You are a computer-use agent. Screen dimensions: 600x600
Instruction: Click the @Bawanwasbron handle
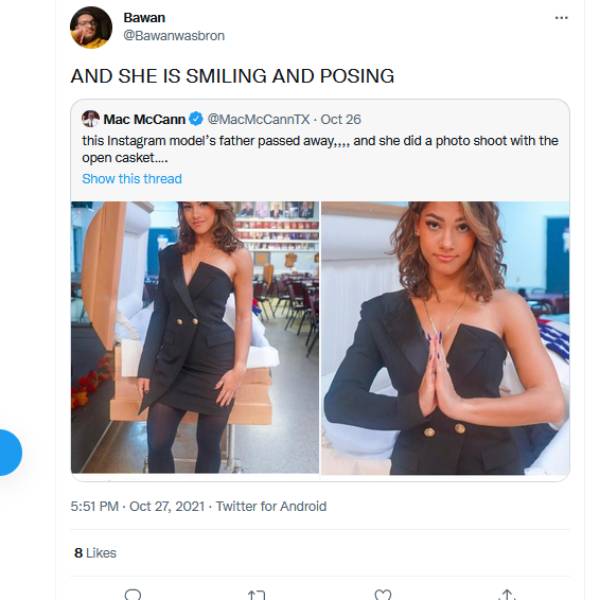(x=173, y=36)
